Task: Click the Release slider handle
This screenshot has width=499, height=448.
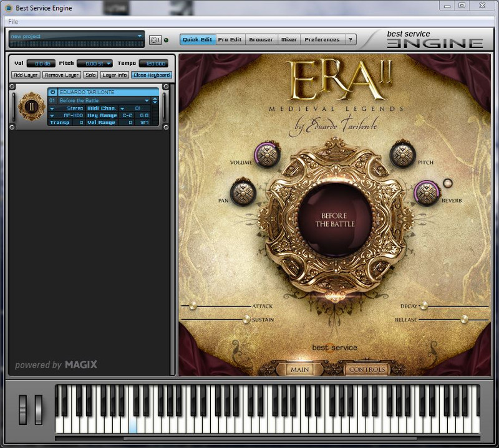Action: [x=464, y=319]
